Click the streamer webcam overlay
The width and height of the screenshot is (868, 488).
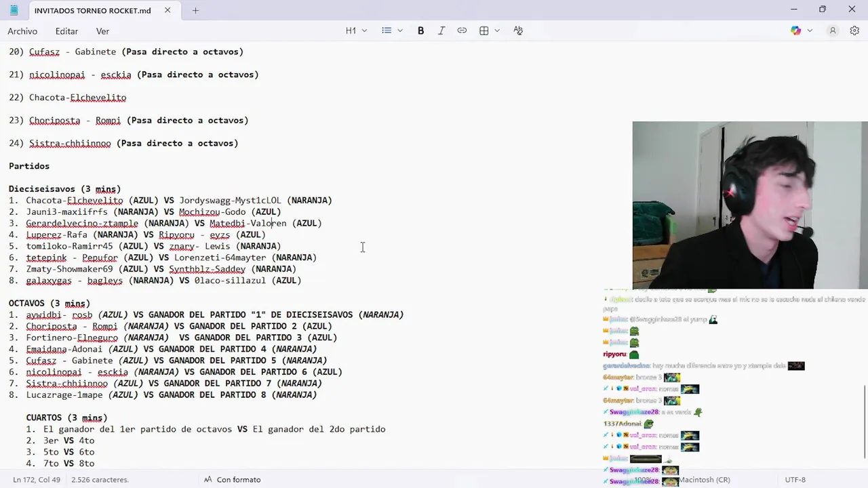coord(749,205)
